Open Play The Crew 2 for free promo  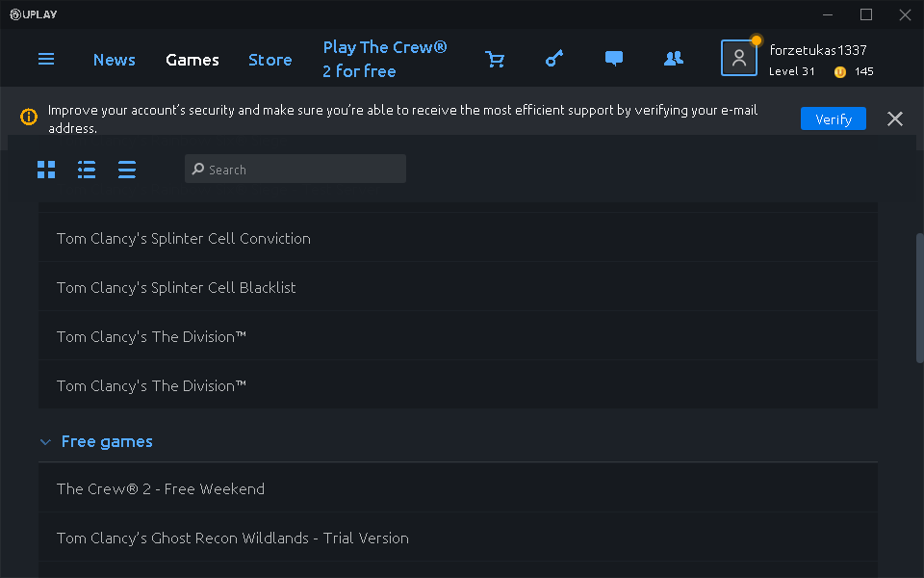coord(385,59)
